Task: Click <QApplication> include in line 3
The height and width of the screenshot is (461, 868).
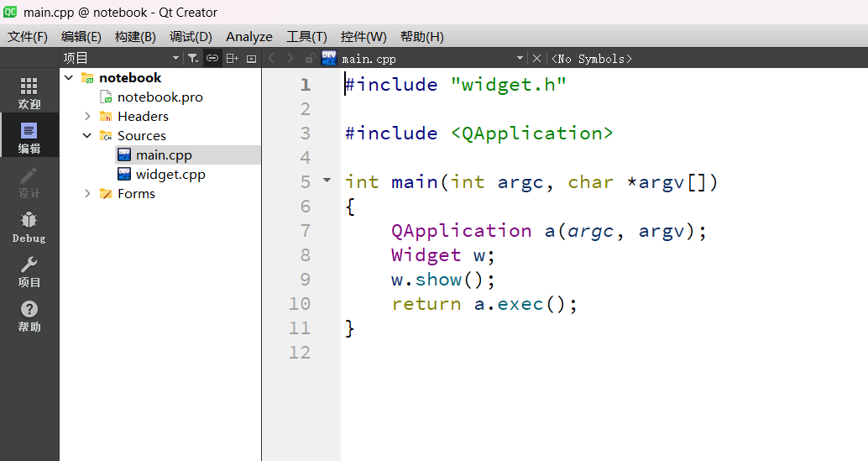Action: click(x=531, y=134)
